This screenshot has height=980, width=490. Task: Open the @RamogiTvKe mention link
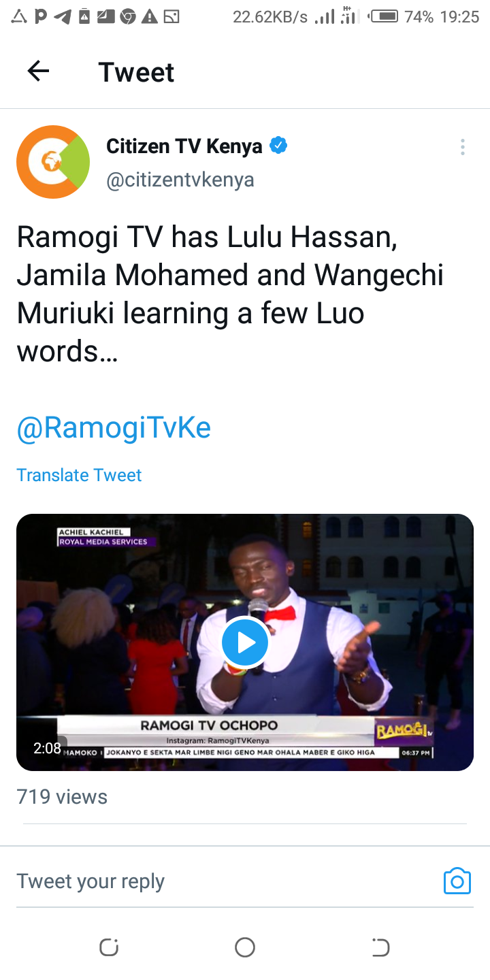coord(114,427)
